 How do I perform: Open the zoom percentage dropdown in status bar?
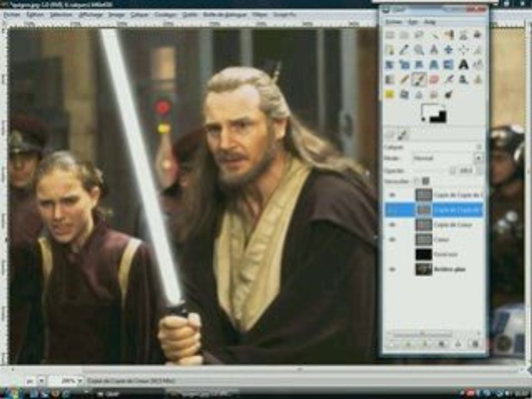[x=80, y=381]
